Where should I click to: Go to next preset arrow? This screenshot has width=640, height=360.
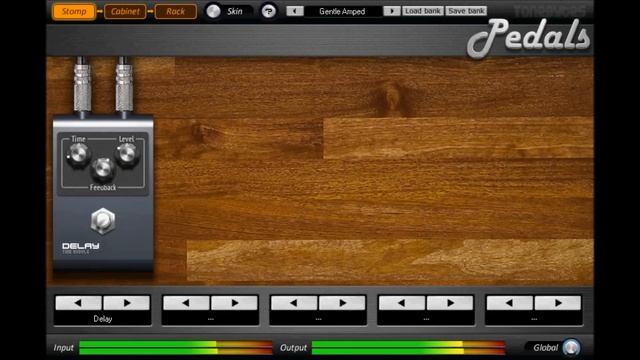pyautogui.click(x=392, y=11)
